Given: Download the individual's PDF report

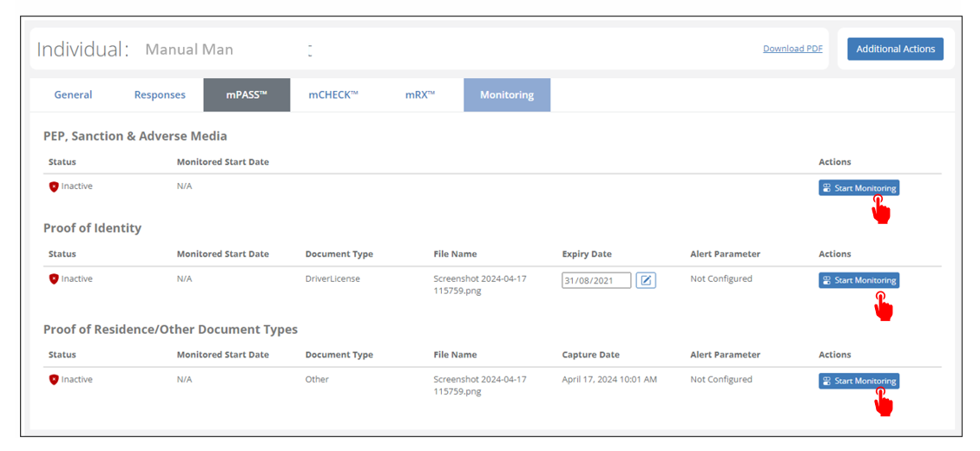Looking at the screenshot, I should tap(793, 49).
